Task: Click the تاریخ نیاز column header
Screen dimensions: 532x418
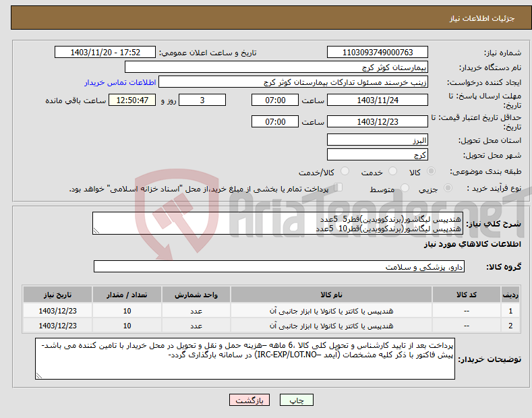Action: point(57,295)
